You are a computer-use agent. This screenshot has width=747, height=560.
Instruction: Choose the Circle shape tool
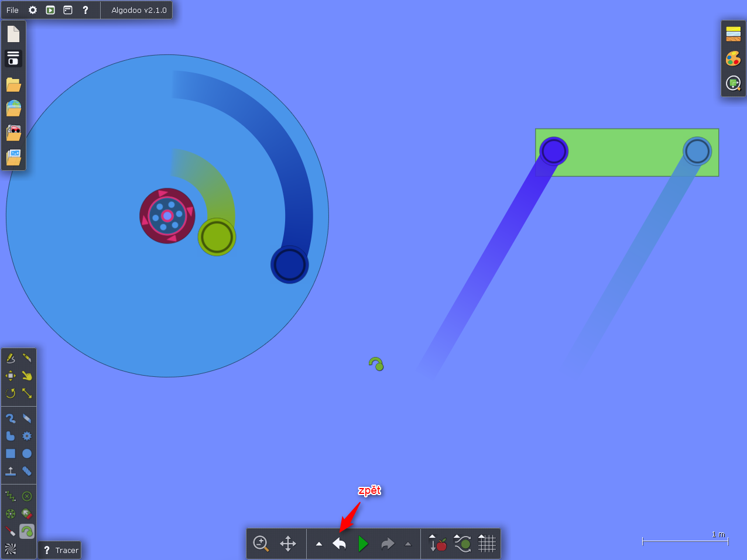coord(27,454)
